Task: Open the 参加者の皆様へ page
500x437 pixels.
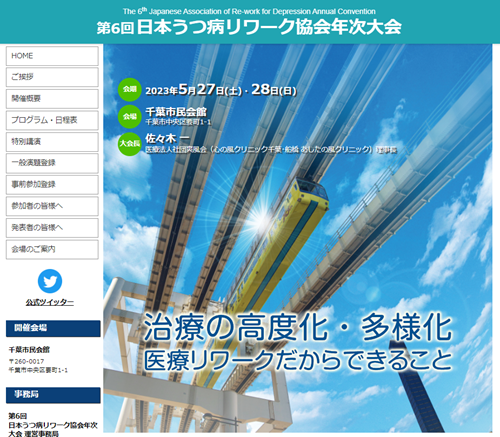Action: click(x=52, y=206)
